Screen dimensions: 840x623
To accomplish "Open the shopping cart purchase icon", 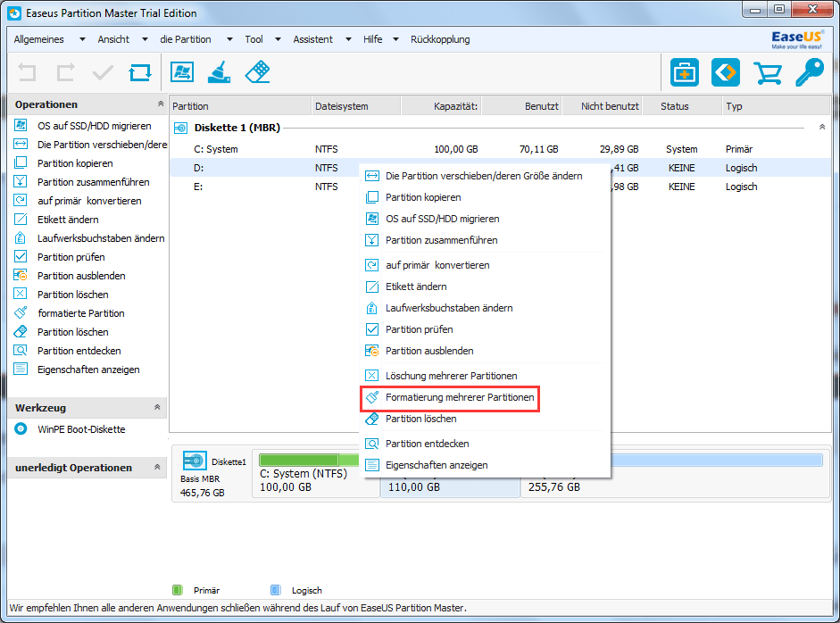I will (767, 73).
